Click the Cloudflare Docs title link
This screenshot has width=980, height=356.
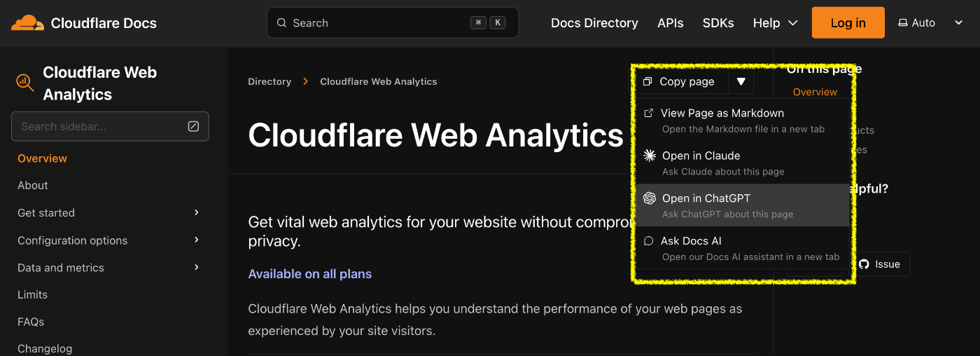click(104, 23)
